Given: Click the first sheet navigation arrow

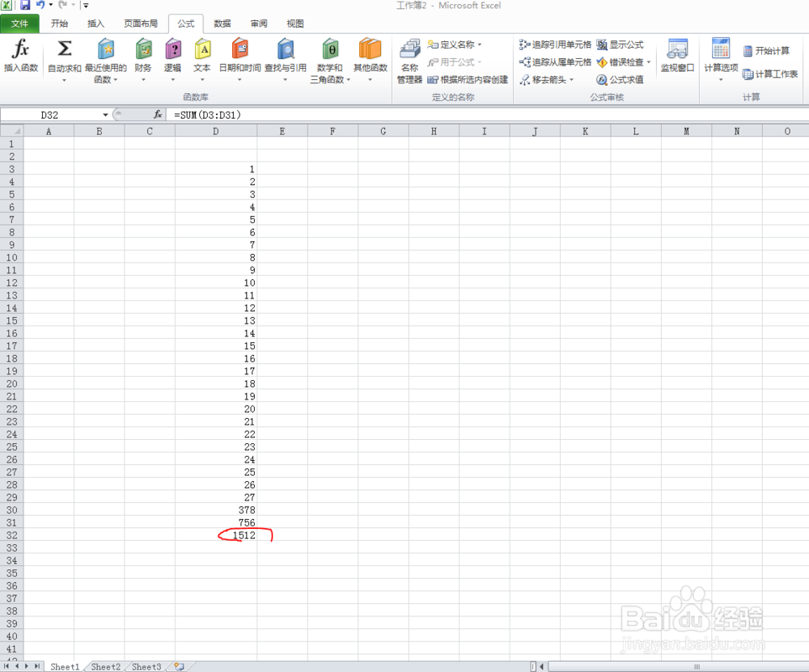Looking at the screenshot, I should click(x=6, y=666).
